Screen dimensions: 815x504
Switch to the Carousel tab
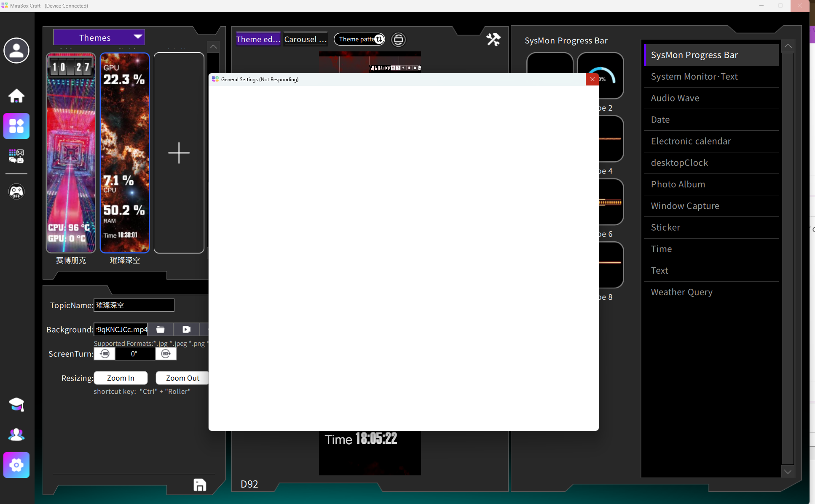click(x=305, y=39)
